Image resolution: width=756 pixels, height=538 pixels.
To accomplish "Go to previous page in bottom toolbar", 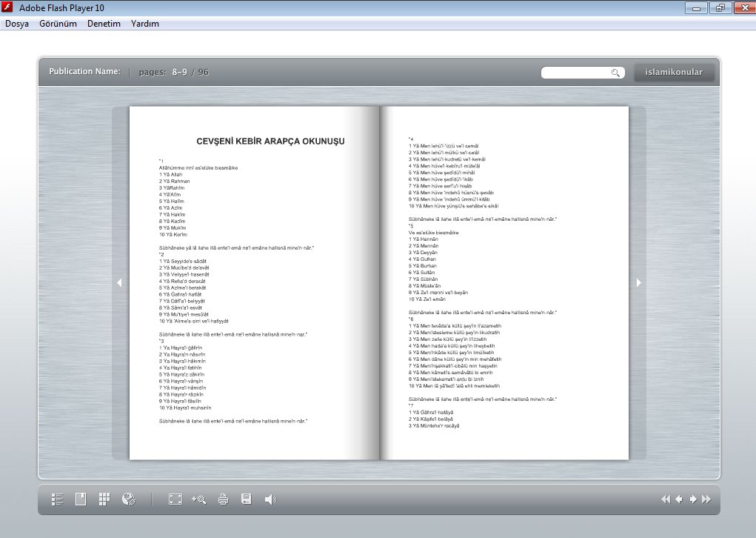I will (679, 499).
